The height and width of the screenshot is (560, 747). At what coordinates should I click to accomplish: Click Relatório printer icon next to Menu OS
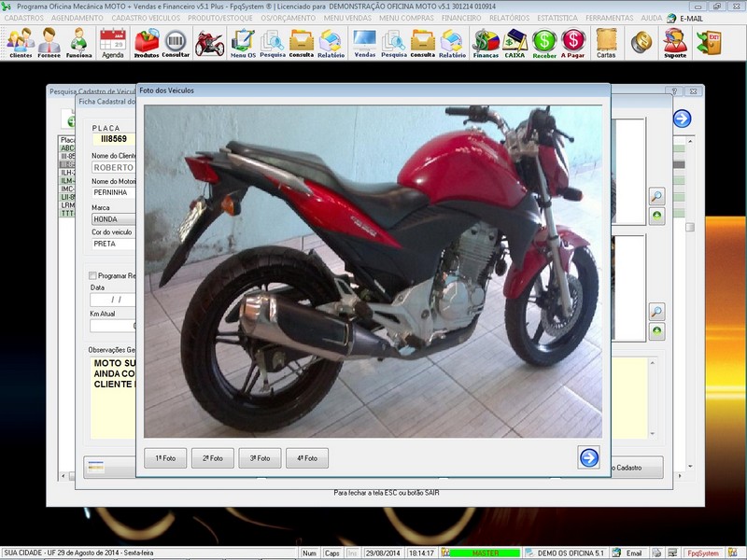click(331, 43)
